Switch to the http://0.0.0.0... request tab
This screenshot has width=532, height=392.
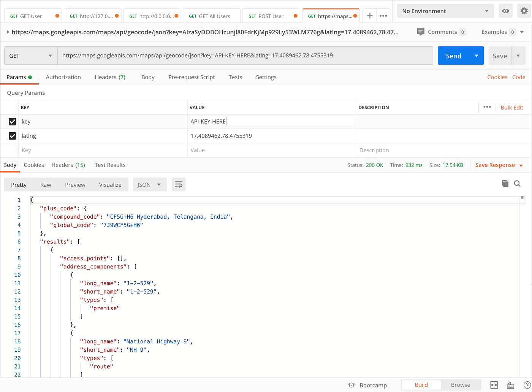coord(152,16)
